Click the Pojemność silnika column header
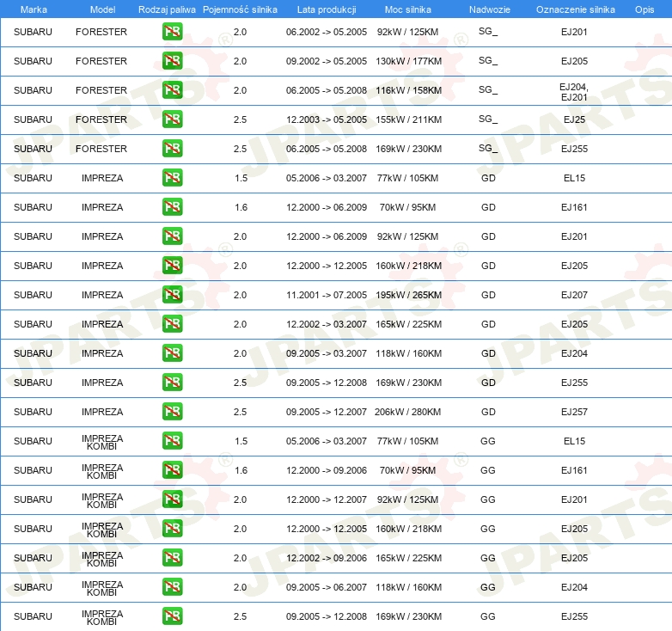Viewport: 672px width, 631px height. click(240, 9)
